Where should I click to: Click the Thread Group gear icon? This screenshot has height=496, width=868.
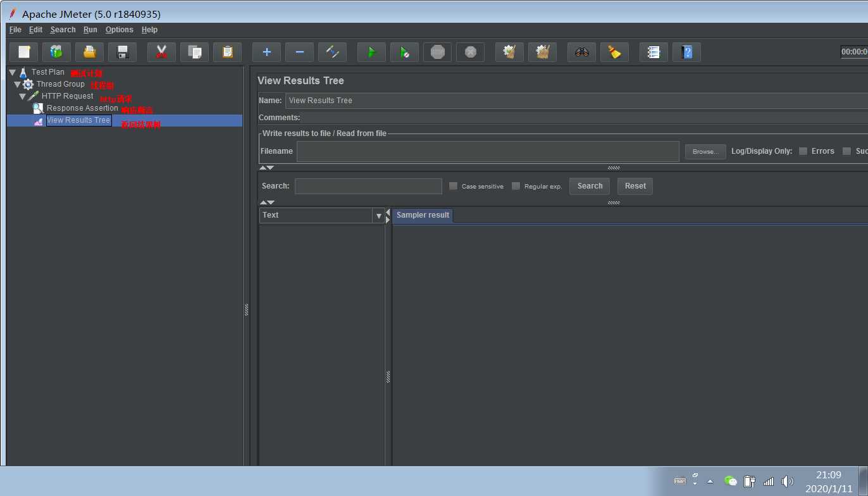(28, 84)
